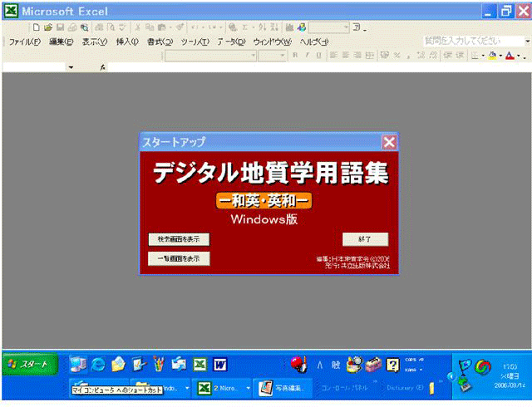The width and height of the screenshot is (532, 407).
Task: Open the font size combo box
Action: pos(272,56)
